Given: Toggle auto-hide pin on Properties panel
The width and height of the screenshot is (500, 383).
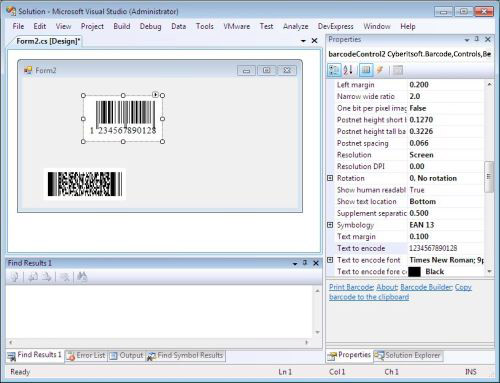Looking at the screenshot, I should click(477, 39).
